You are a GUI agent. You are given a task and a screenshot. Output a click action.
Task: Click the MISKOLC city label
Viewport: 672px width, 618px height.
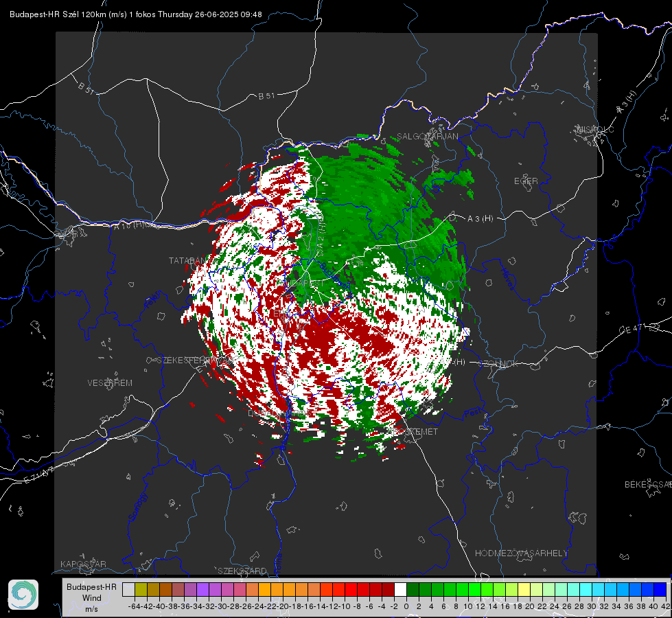(x=595, y=129)
